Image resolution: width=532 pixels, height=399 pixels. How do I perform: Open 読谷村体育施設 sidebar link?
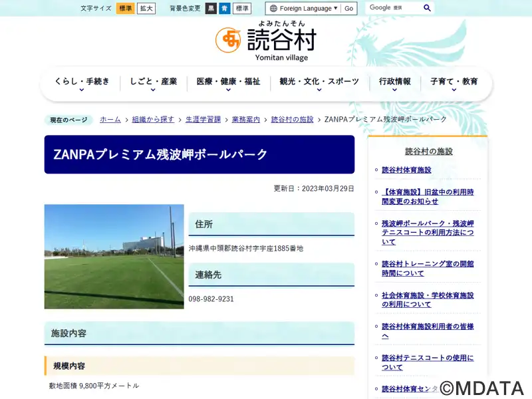click(x=406, y=170)
